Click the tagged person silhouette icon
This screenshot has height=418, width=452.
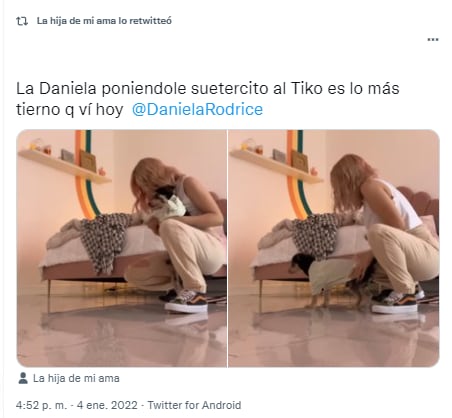(23, 378)
